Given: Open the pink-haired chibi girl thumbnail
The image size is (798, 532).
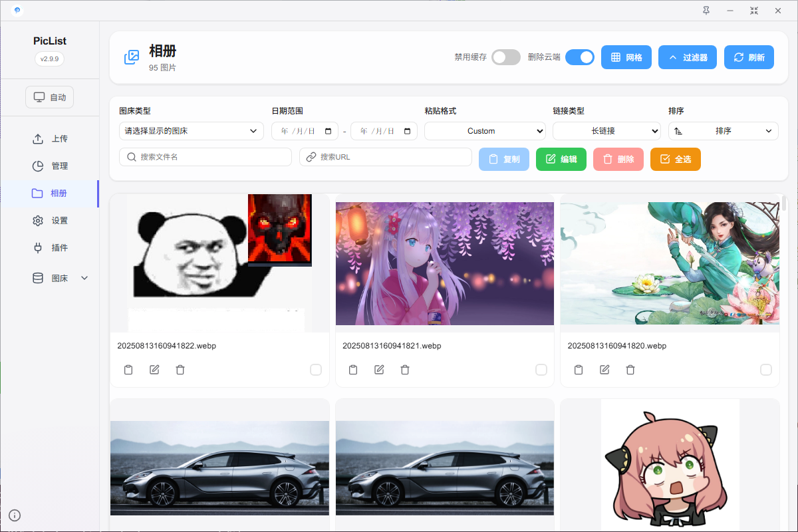Looking at the screenshot, I should pyautogui.click(x=670, y=465).
